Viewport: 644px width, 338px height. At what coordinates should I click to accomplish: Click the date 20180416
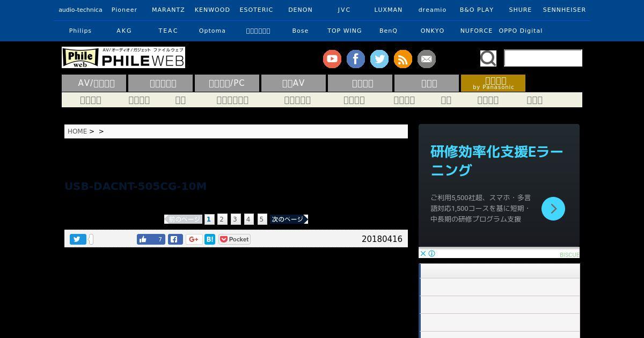click(382, 239)
